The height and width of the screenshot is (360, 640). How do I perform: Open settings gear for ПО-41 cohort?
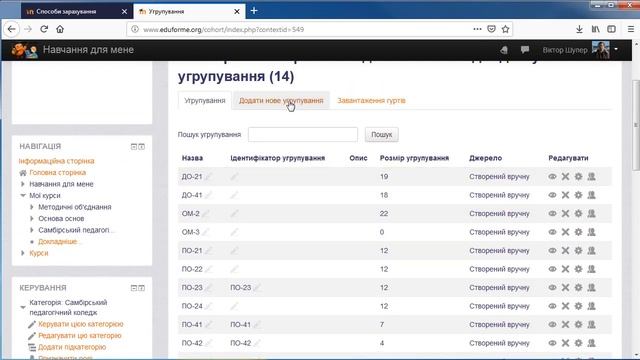tap(578, 324)
